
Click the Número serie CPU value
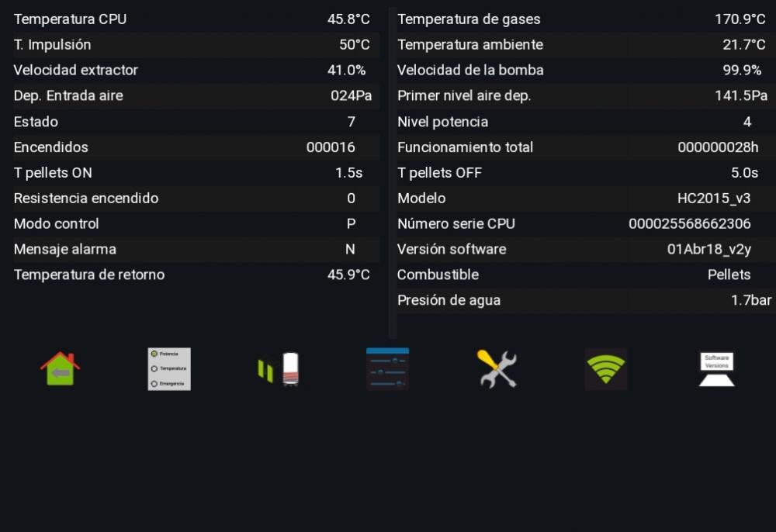[689, 224]
